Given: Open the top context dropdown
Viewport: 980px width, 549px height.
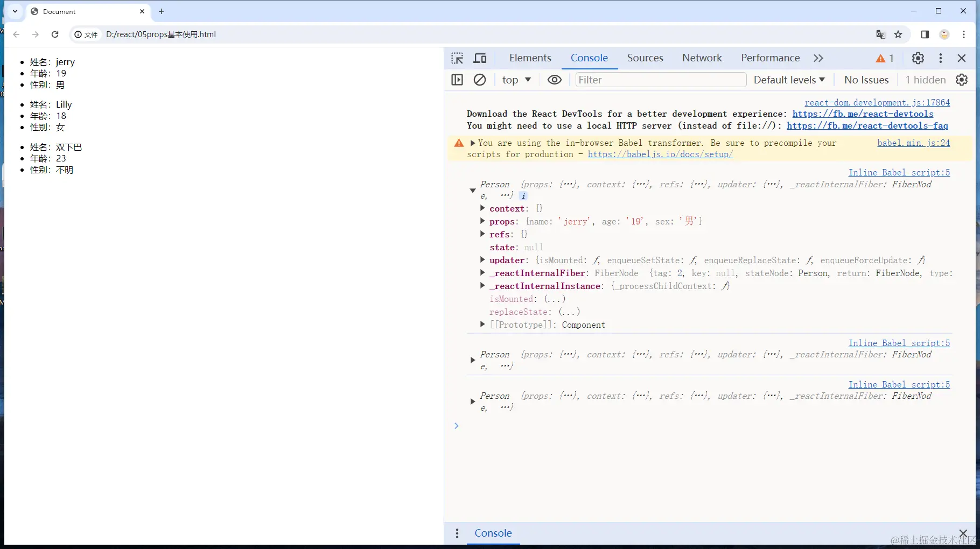Looking at the screenshot, I should 516,80.
